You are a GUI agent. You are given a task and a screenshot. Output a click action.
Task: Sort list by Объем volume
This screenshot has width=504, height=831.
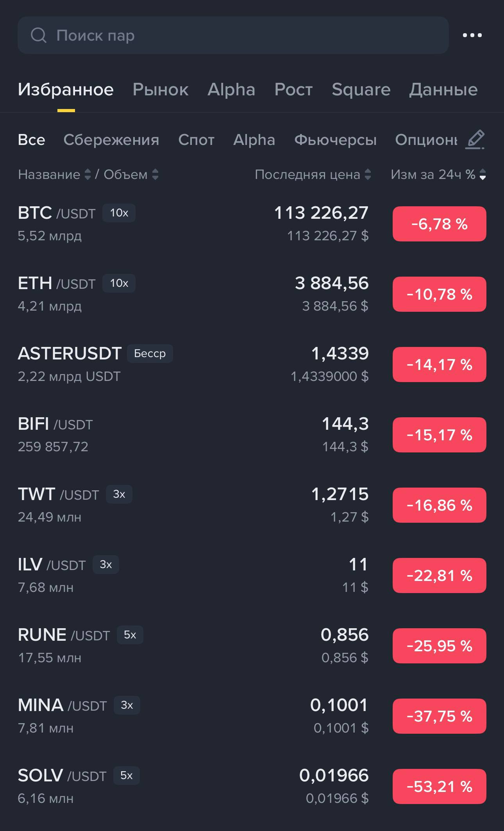pos(130,175)
